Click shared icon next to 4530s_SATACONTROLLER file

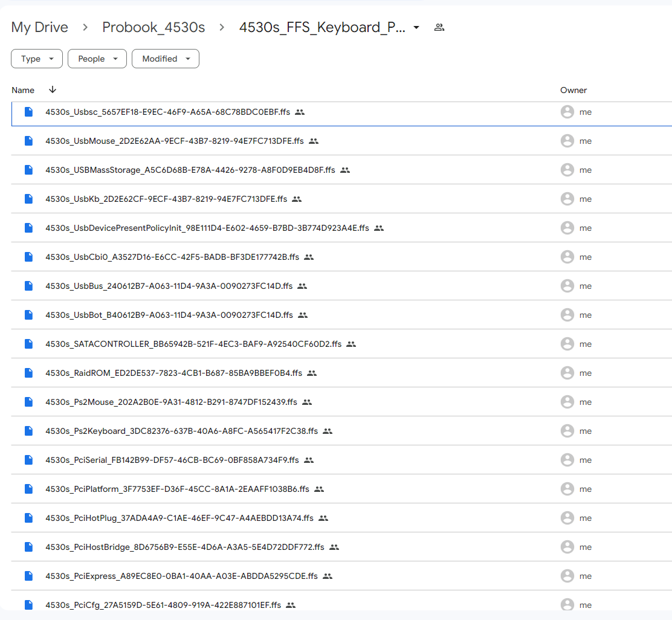pyautogui.click(x=352, y=344)
